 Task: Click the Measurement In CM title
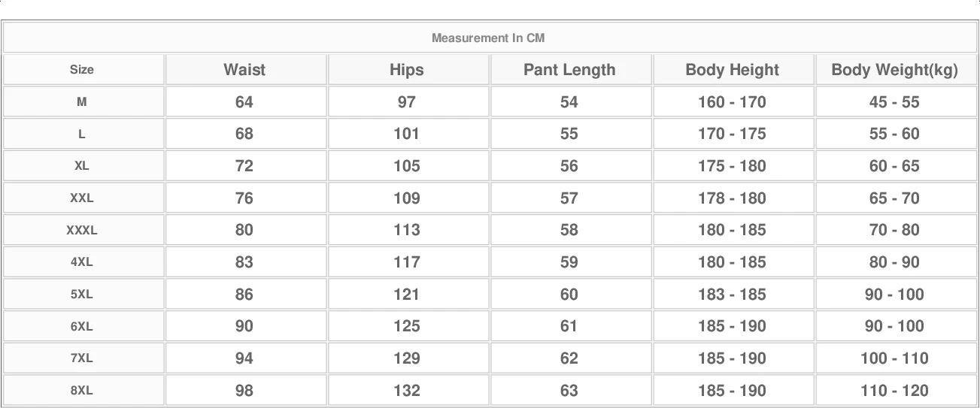point(488,38)
